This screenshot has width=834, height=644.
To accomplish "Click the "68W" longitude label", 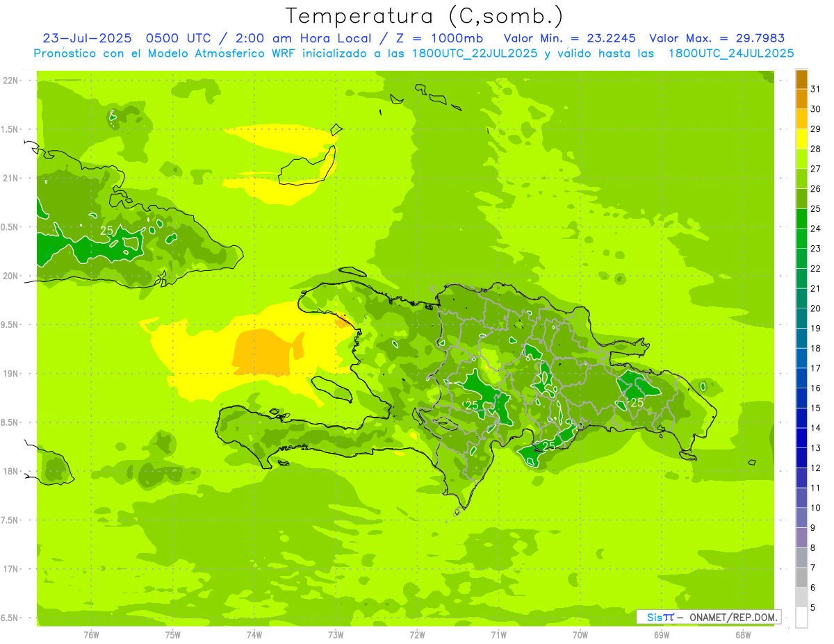I will click(x=742, y=634).
